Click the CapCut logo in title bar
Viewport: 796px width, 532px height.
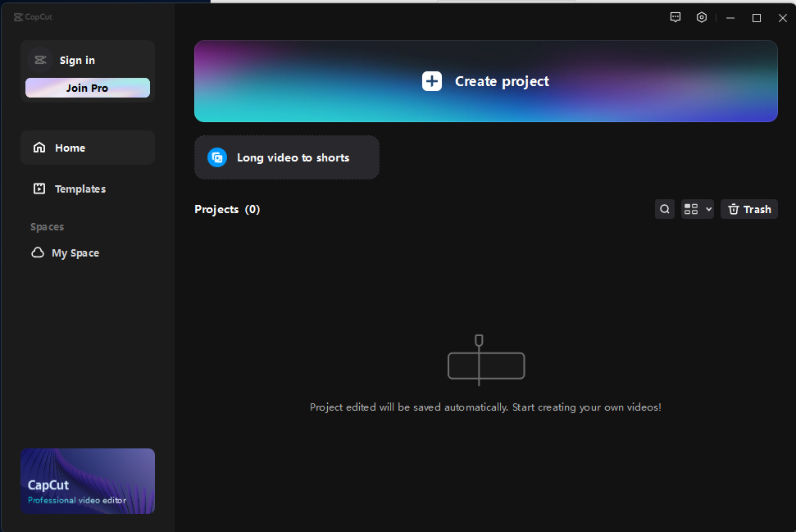33,16
